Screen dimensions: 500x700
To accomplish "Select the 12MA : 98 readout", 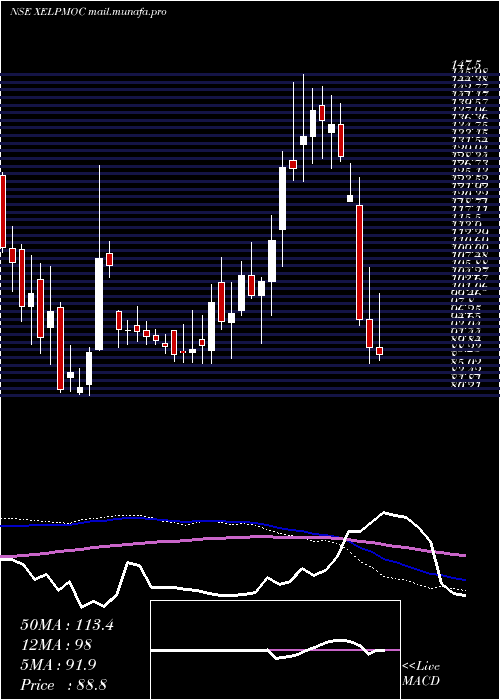I will click(x=56, y=645).
